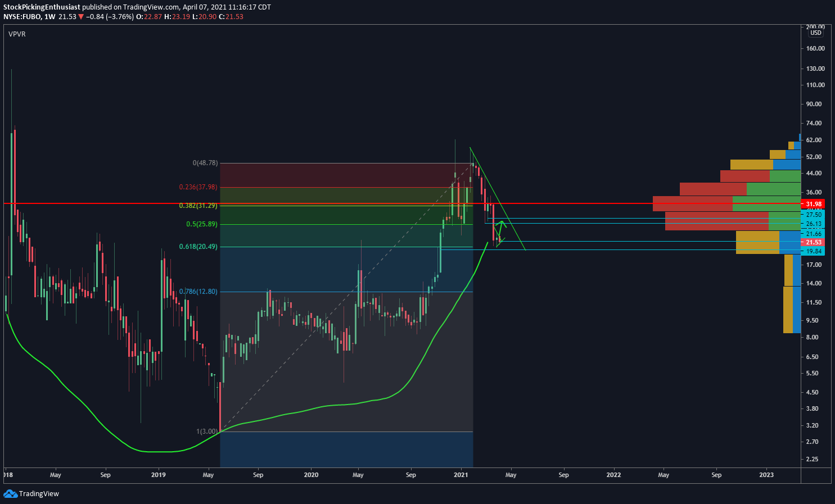Select the 1(3.00) Fibonacci level label

pos(207,432)
